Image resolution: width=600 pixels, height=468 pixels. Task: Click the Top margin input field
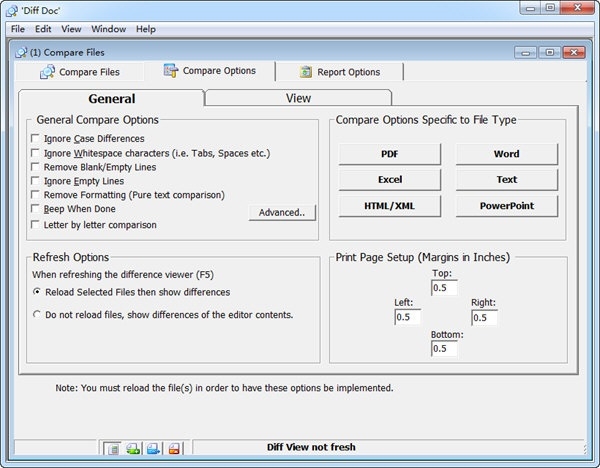[444, 288]
